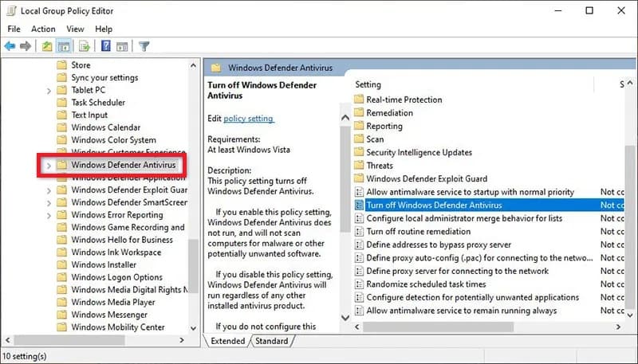Click settings list horizontal scroll left arrow

(x=357, y=327)
